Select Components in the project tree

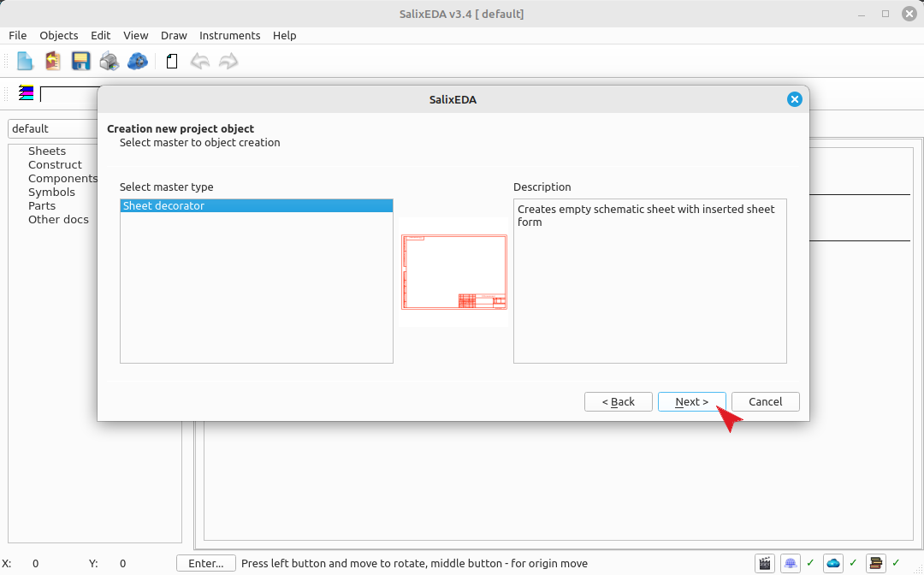62,179
